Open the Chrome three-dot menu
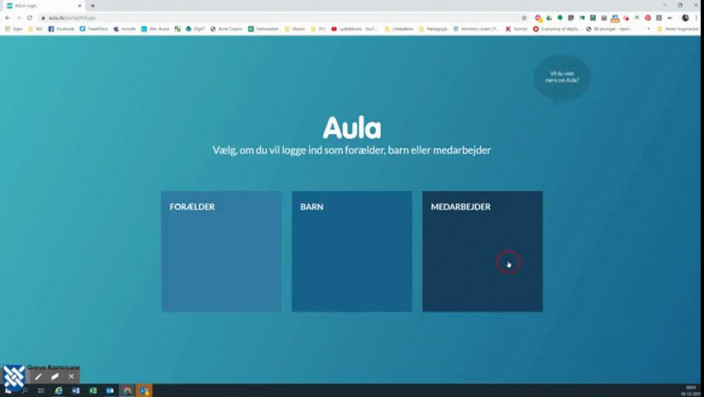The width and height of the screenshot is (704, 397). click(x=696, y=18)
